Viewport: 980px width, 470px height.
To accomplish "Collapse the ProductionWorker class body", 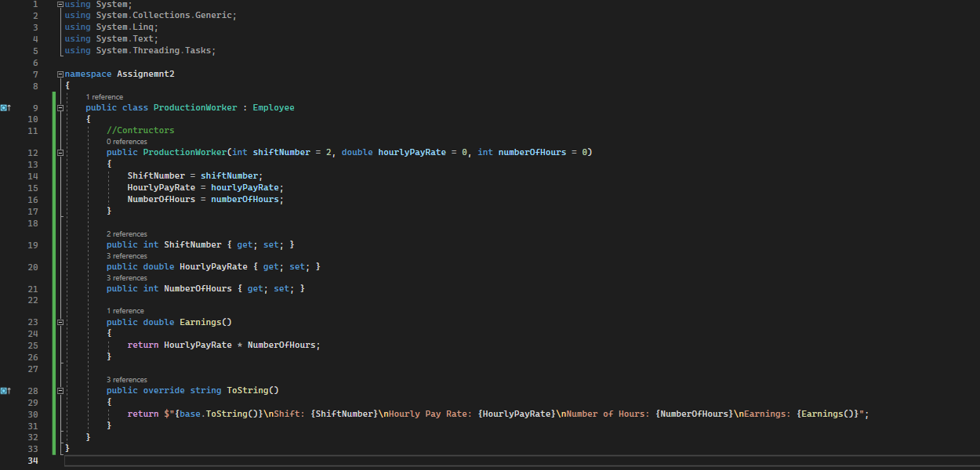I will [60, 107].
